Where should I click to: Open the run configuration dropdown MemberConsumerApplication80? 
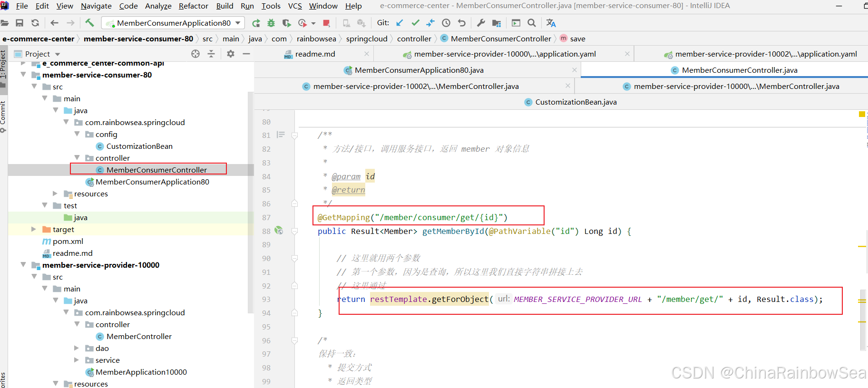(x=173, y=23)
